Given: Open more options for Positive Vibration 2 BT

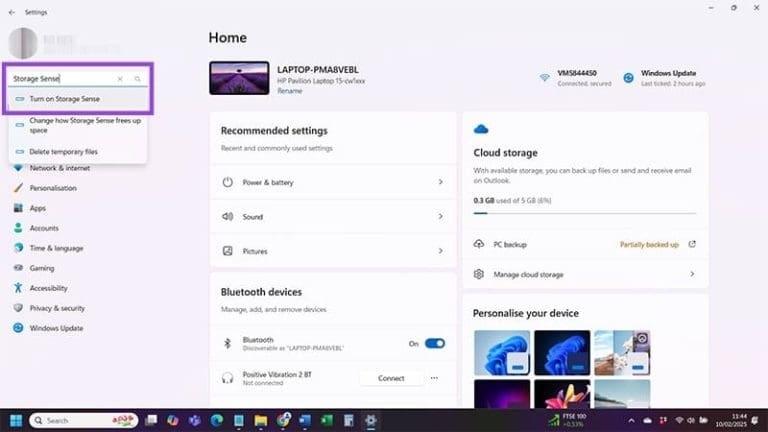Looking at the screenshot, I should (x=434, y=378).
